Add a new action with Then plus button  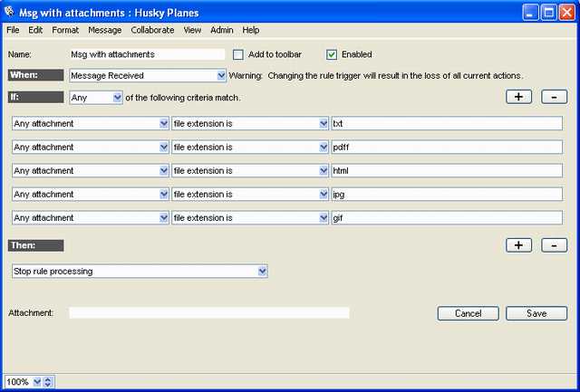[x=518, y=245]
